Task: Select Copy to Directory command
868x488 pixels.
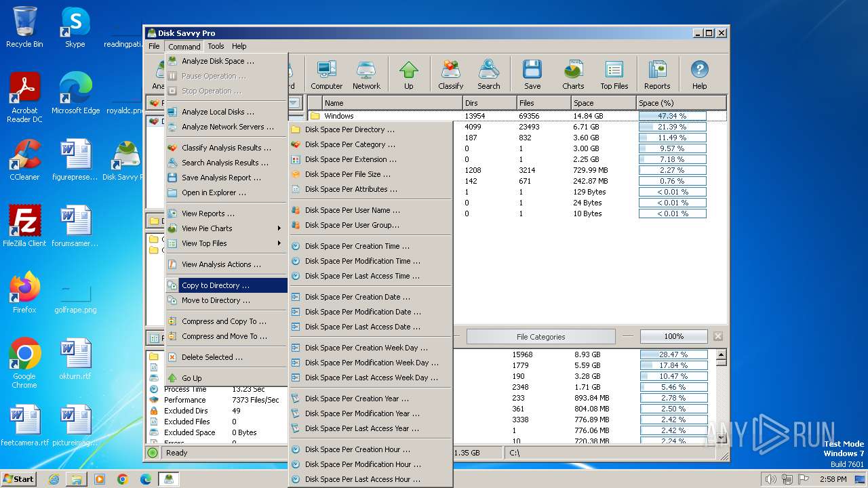Action: tap(226, 285)
